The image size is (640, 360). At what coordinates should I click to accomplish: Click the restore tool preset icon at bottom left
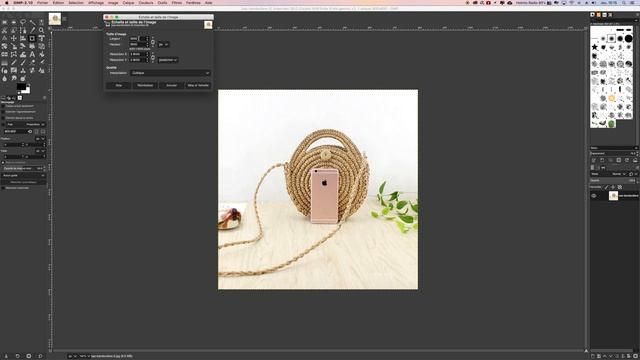pos(18,356)
